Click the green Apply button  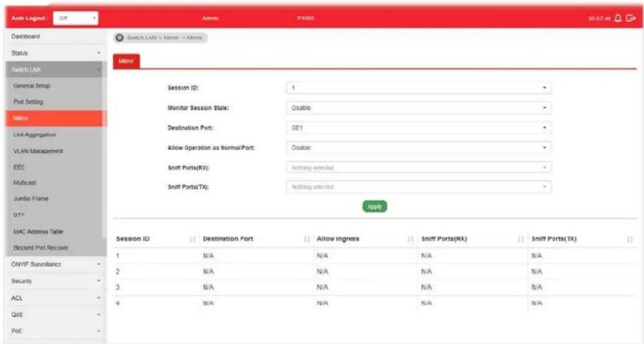tap(374, 207)
